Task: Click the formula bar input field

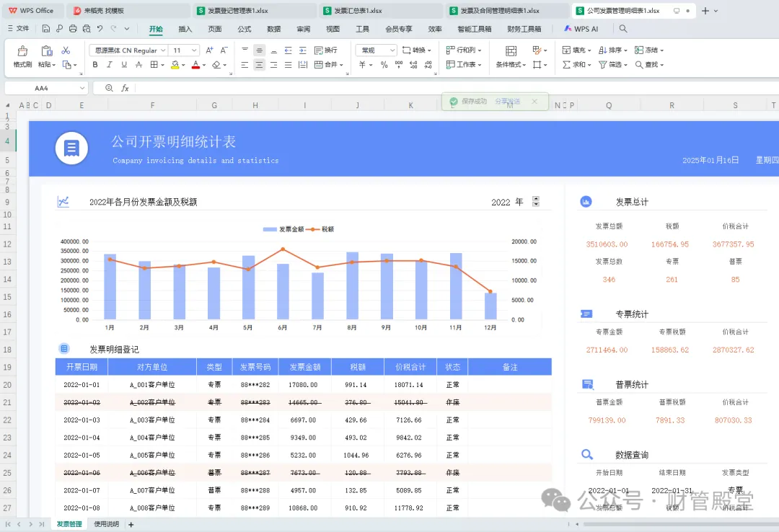Action: pos(456,88)
